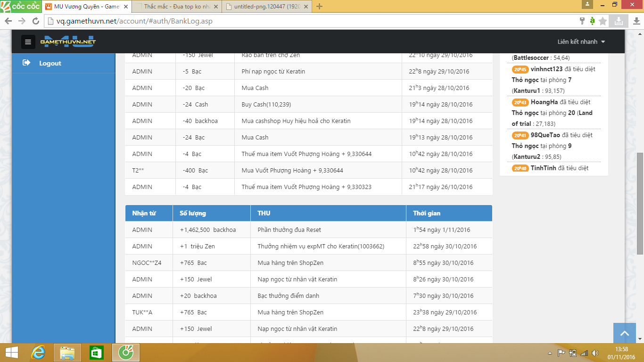This screenshot has height=362, width=644.
Task: Open a new browser tab
Action: [319, 7]
